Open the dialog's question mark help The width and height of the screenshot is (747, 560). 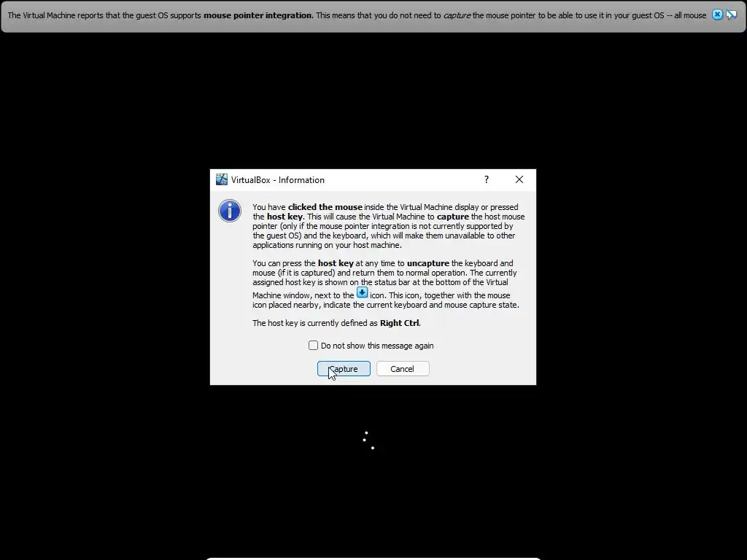pos(487,179)
